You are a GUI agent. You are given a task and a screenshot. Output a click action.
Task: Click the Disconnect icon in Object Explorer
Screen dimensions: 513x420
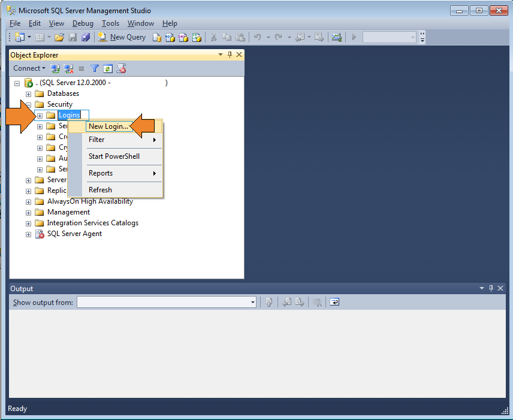[68, 68]
